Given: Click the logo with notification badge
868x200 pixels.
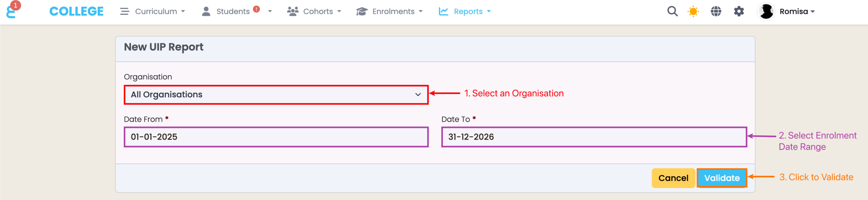Looking at the screenshot, I should pyautogui.click(x=12, y=11).
